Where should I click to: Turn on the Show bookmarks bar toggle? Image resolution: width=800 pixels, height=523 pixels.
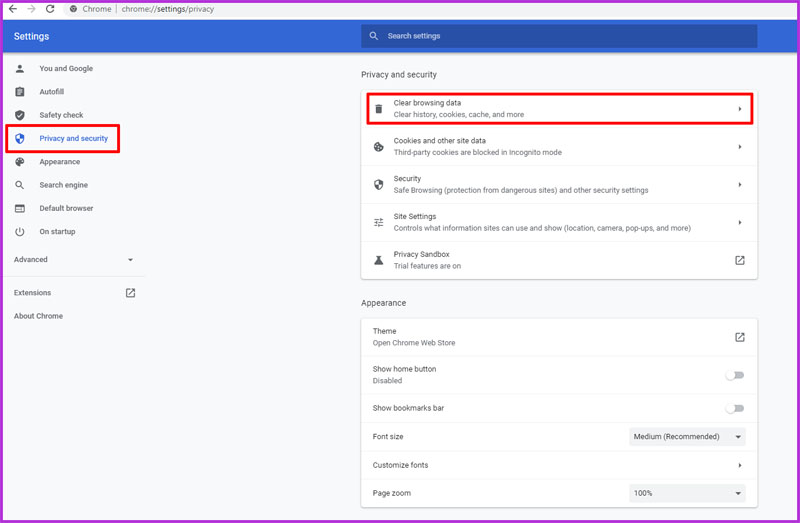point(735,408)
